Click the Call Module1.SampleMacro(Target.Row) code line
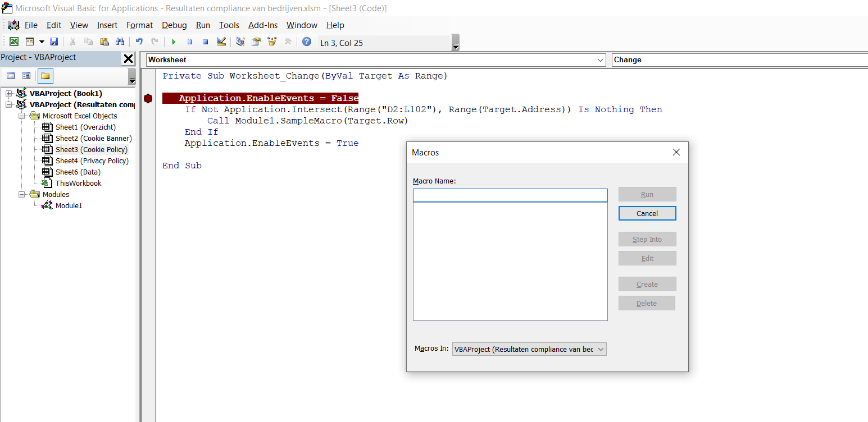This screenshot has width=868, height=422. 307,121
